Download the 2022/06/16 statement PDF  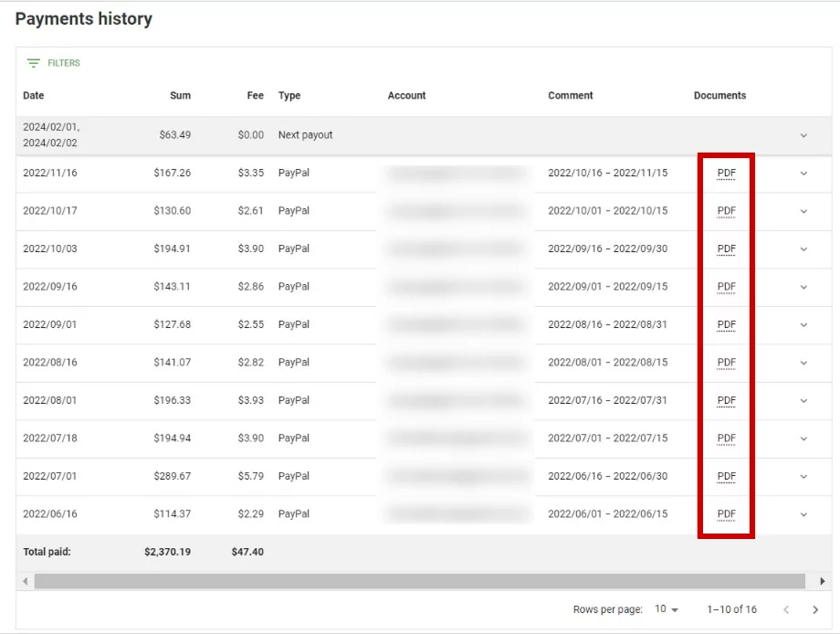click(726, 513)
